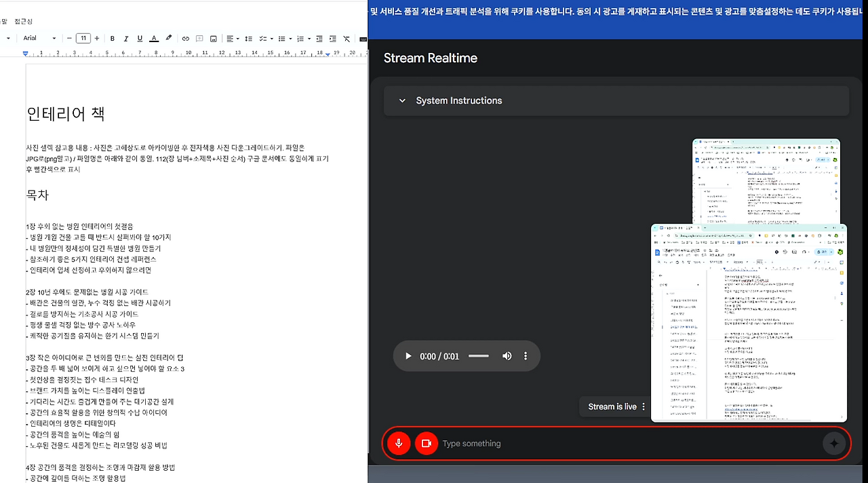Image resolution: width=868 pixels, height=483 pixels.
Task: Expand the System Instructions panel
Action: [401, 100]
